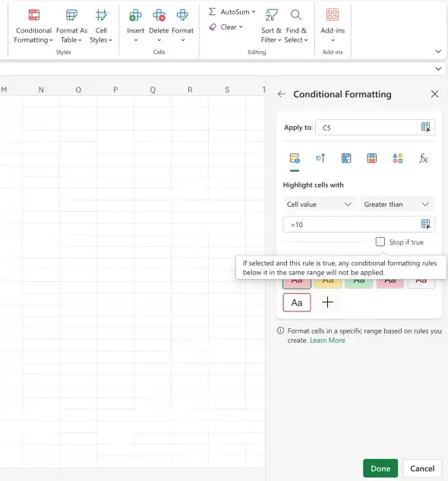Add a custom format with plus icon

pyautogui.click(x=327, y=302)
